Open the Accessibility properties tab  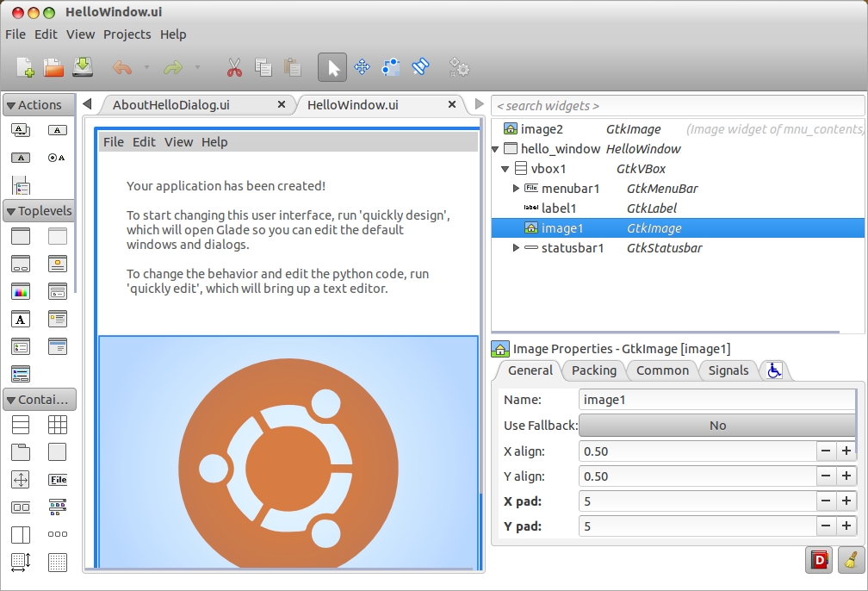coord(774,370)
